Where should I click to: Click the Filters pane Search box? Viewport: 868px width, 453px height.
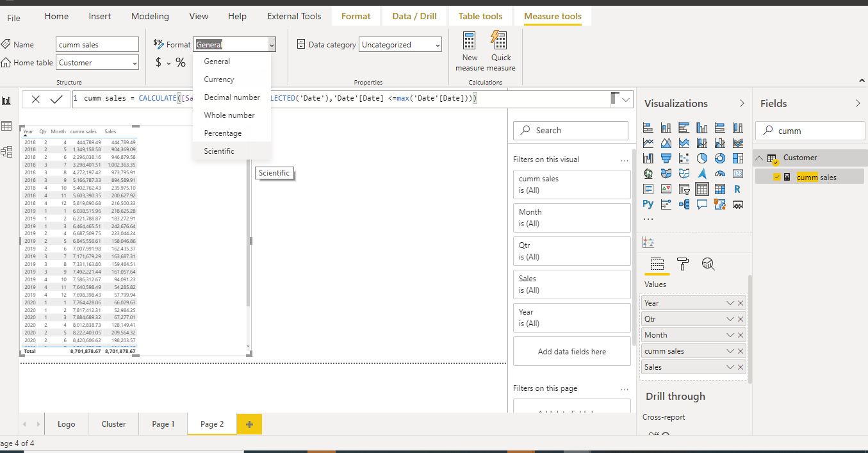pyautogui.click(x=571, y=130)
